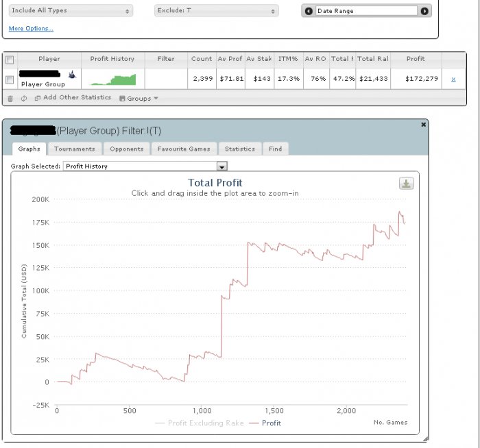Click the trash delete icon

[x=10, y=99]
